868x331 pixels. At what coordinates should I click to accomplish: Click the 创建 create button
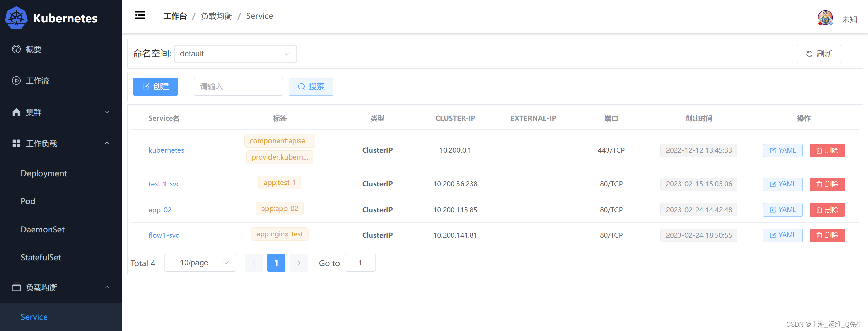[155, 86]
